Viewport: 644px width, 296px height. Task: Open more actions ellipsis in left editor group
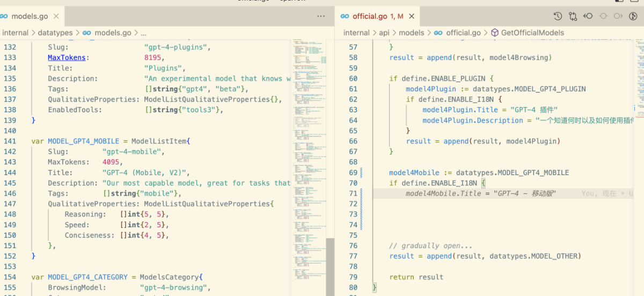coord(321,16)
